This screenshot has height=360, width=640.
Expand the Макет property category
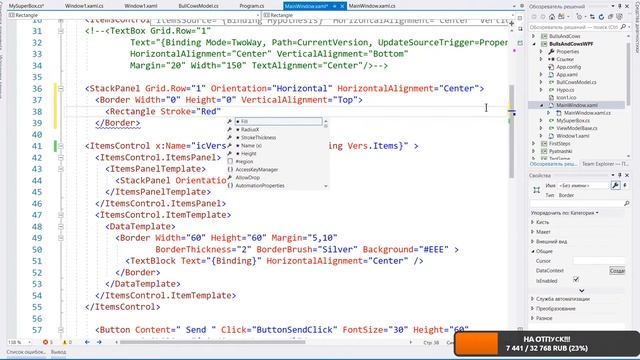click(533, 232)
